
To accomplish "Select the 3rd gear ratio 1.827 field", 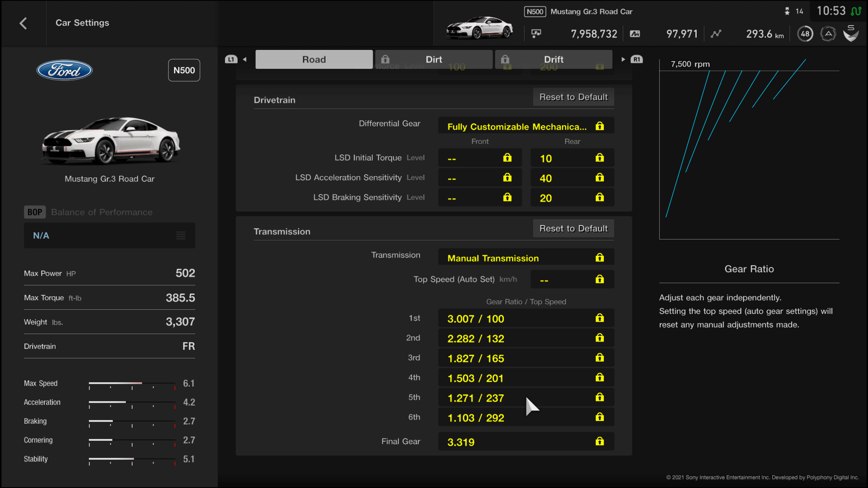I will click(x=526, y=358).
